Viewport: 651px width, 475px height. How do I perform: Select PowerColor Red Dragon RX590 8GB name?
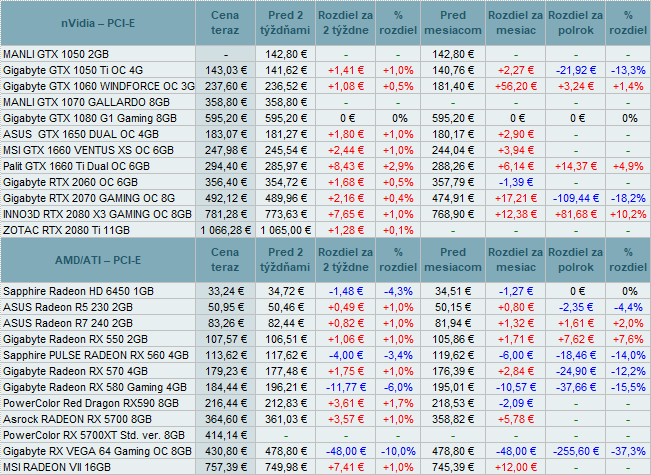click(x=91, y=403)
